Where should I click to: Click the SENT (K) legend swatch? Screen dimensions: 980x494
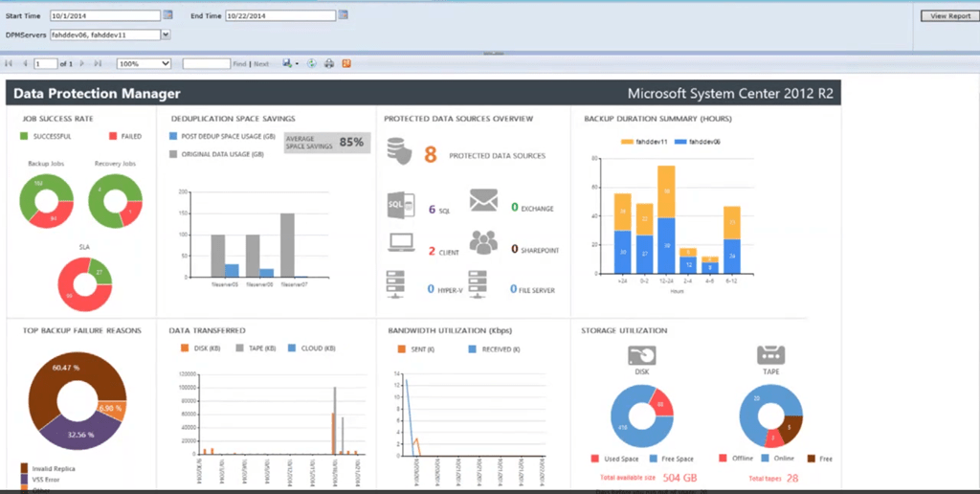(x=401, y=348)
